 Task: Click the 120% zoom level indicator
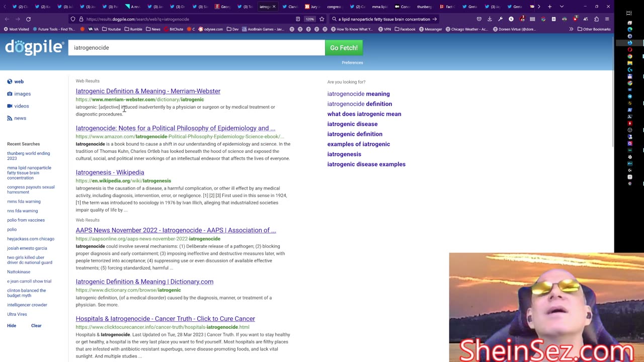(309, 19)
